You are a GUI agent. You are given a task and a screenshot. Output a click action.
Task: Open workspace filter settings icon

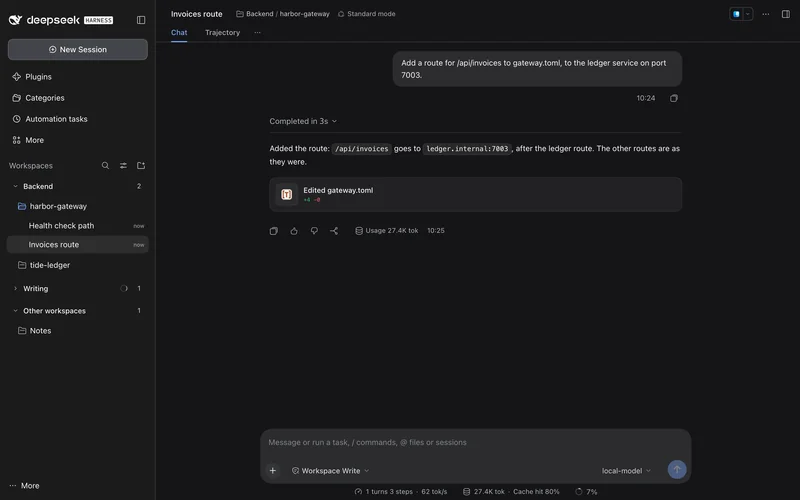[123, 165]
